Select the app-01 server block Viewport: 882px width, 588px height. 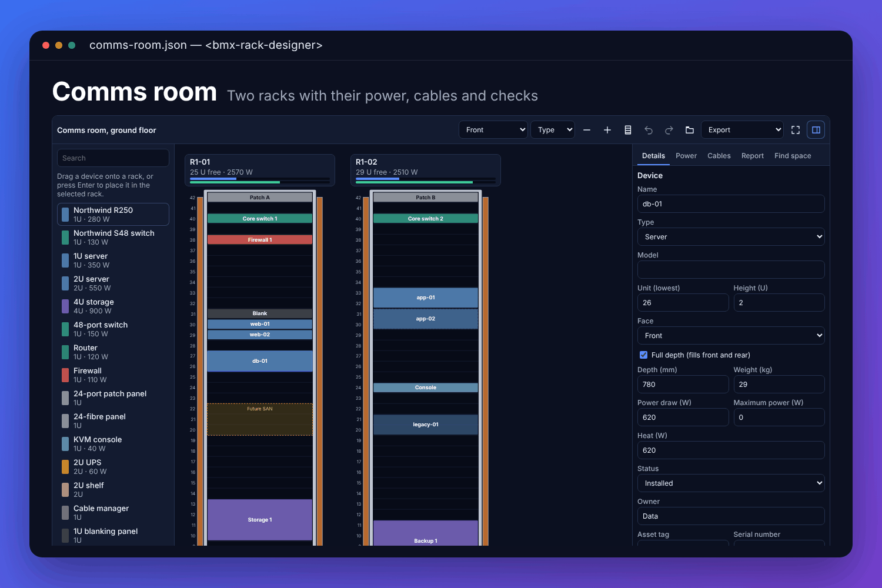click(426, 298)
